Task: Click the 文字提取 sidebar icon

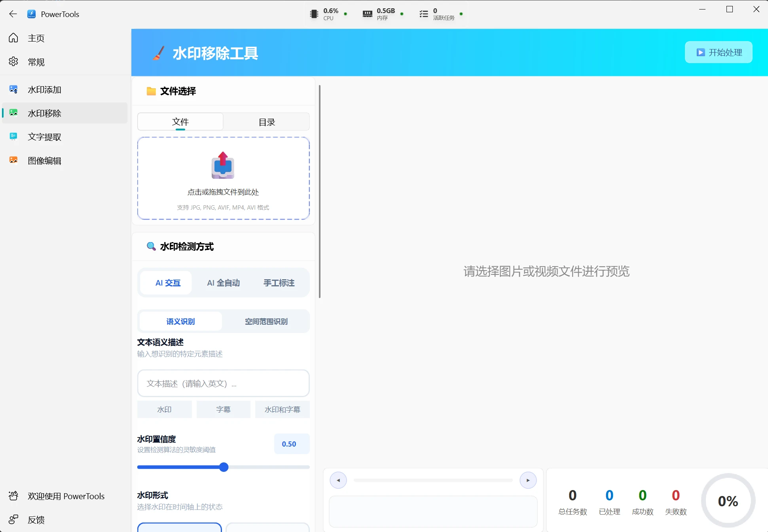Action: [13, 136]
